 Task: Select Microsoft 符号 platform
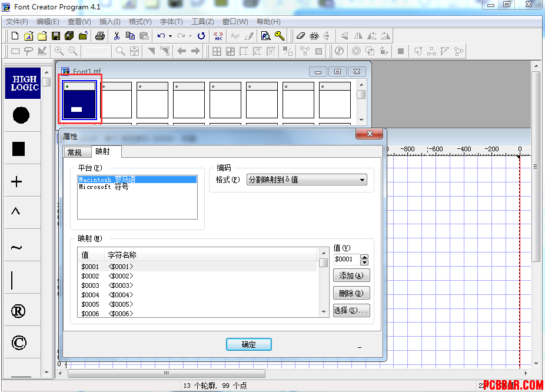(137, 187)
